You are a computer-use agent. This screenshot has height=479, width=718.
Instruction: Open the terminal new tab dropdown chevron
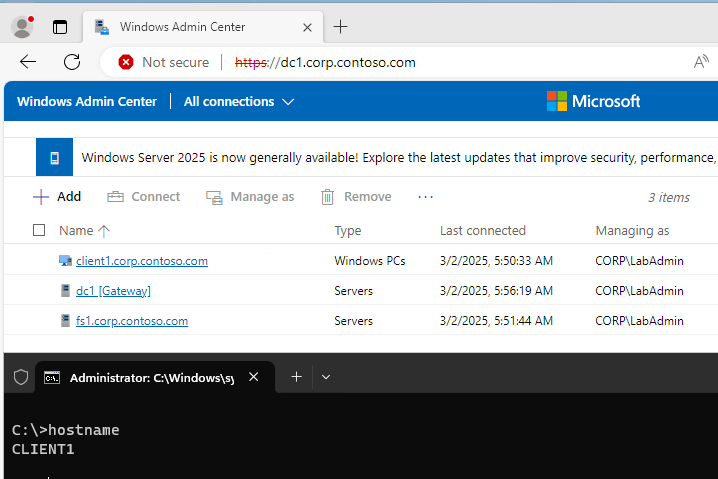click(x=326, y=377)
